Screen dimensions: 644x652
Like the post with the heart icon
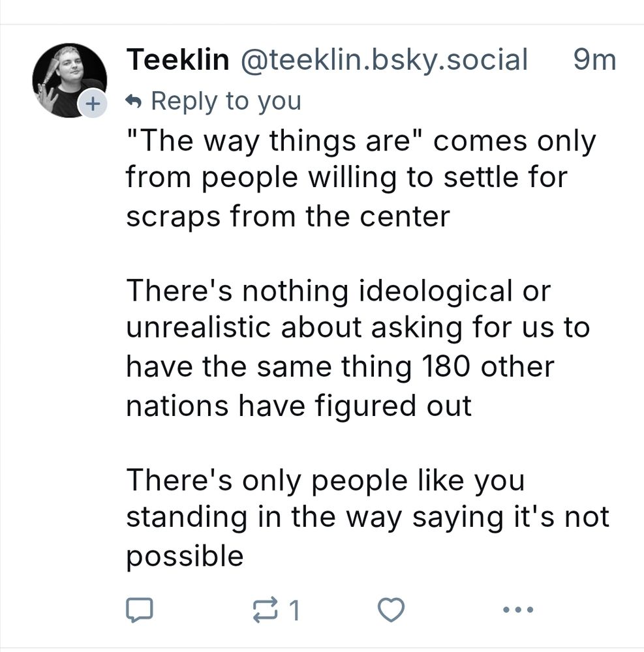391,610
